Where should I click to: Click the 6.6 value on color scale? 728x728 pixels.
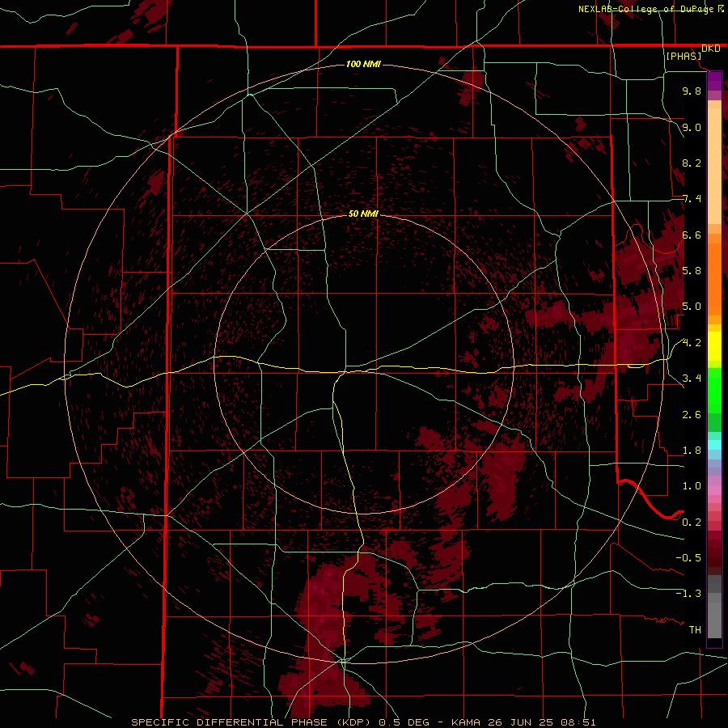[692, 235]
